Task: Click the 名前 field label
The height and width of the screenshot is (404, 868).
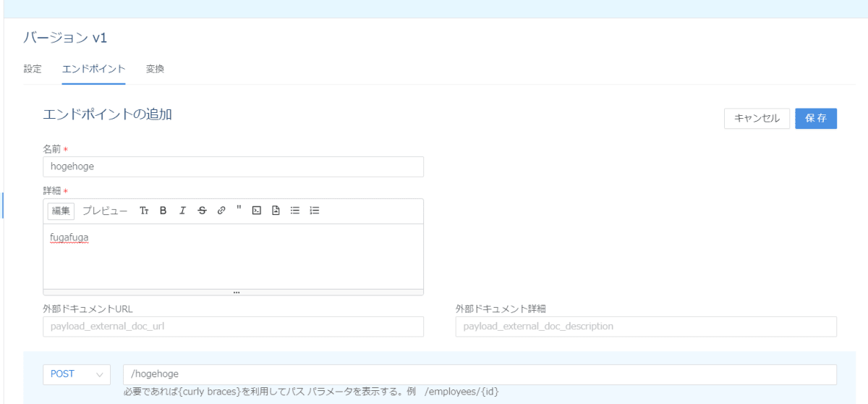Action: 53,149
